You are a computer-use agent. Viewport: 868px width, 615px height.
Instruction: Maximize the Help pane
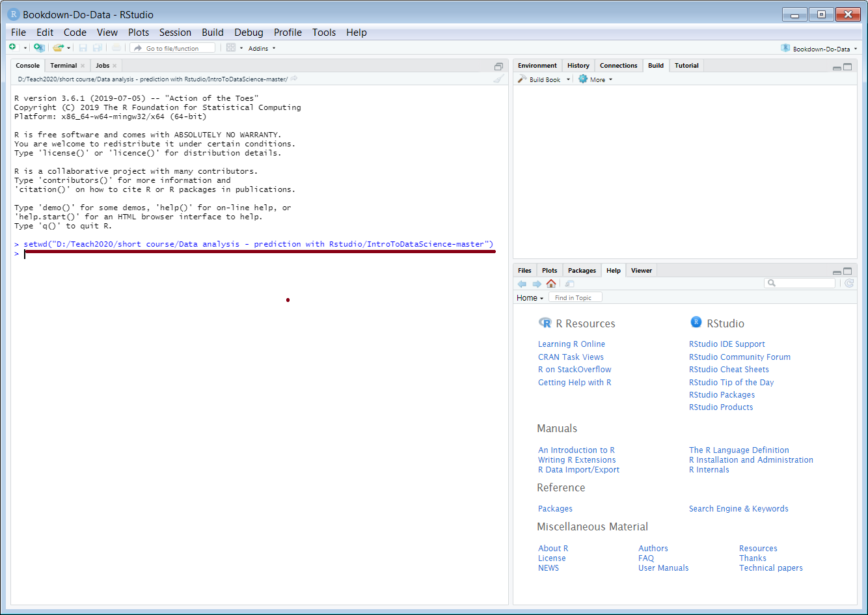coord(848,271)
